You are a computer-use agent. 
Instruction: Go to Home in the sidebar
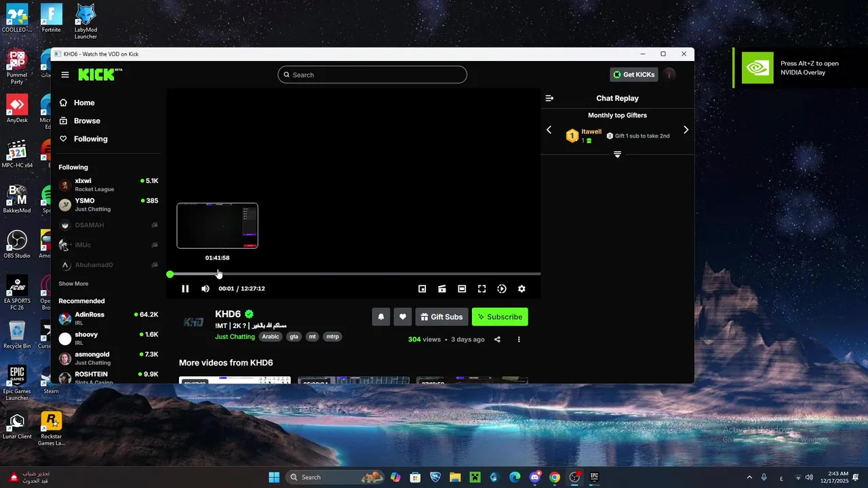pyautogui.click(x=77, y=103)
